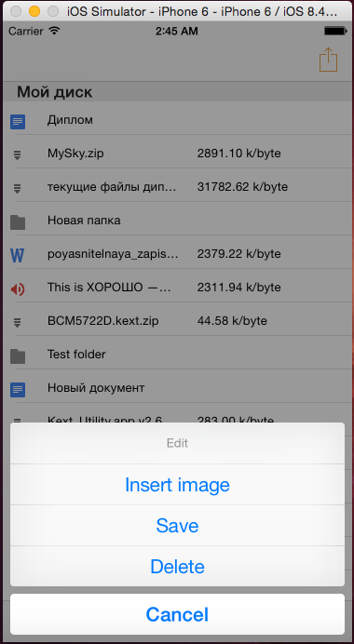Image resolution: width=354 pixels, height=644 pixels.
Task: Dismiss the sheet with Cancel
Action: pyautogui.click(x=177, y=614)
